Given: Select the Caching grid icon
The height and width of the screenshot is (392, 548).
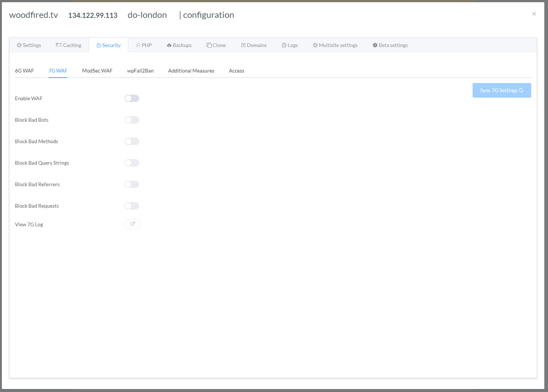Looking at the screenshot, I should tap(59, 45).
